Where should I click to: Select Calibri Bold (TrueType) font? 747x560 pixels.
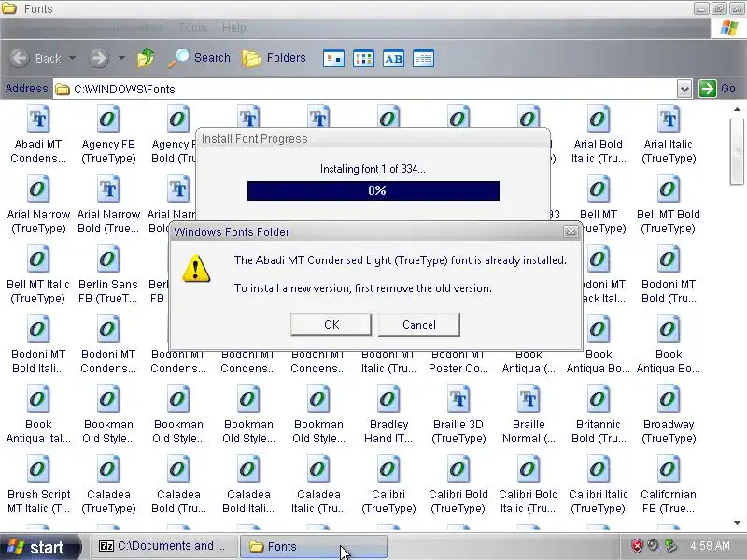458,484
